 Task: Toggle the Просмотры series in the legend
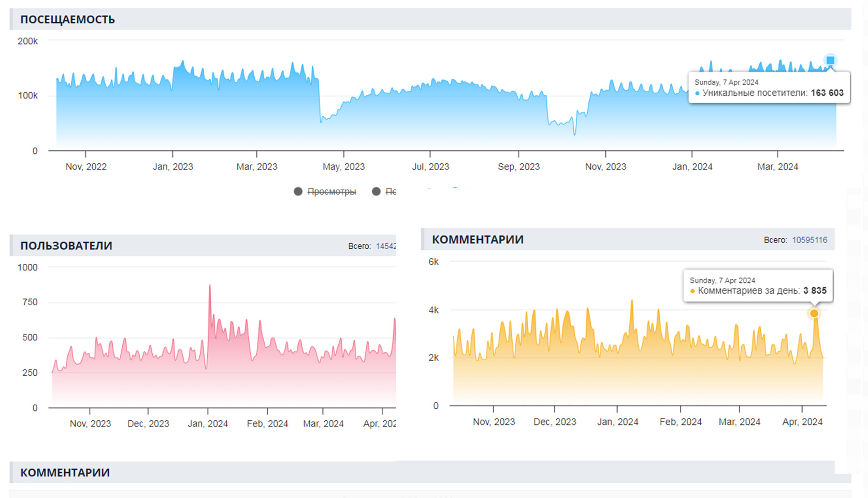331,192
